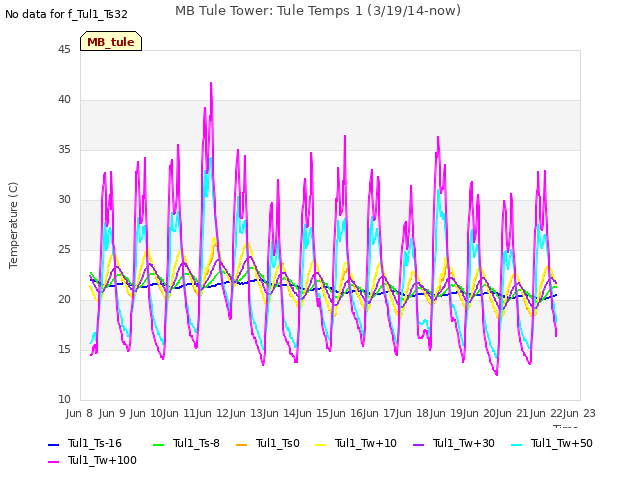Image resolution: width=640 pixels, height=480 pixels.
Task: Click the 15 y-axis tick label
Action: click(x=64, y=349)
